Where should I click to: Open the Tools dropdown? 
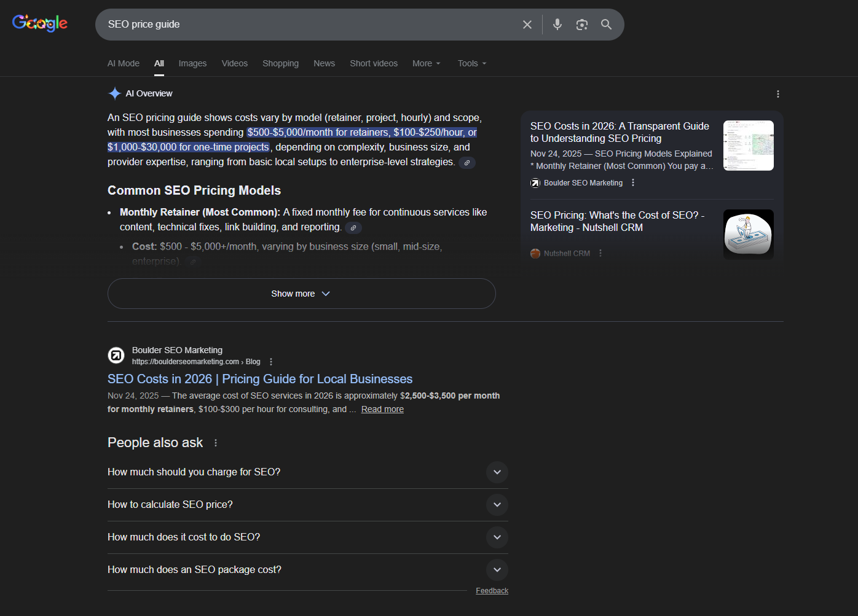click(x=471, y=63)
